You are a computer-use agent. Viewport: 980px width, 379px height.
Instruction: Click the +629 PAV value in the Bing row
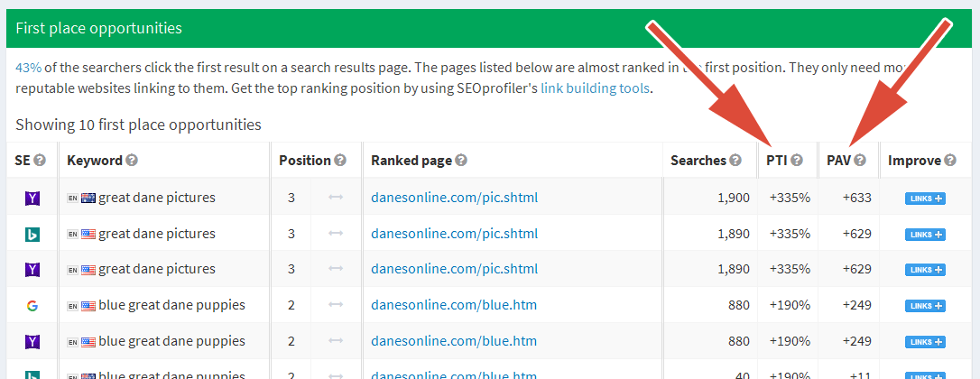click(x=857, y=234)
